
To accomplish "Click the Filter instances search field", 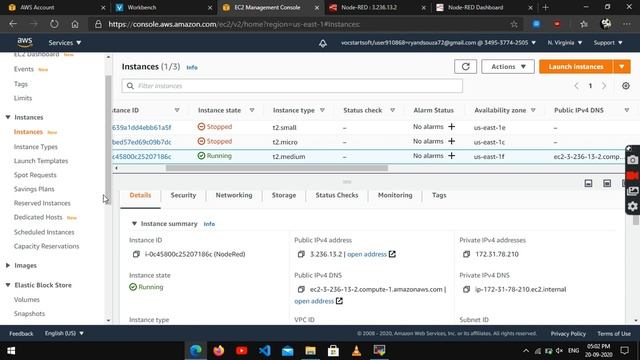I will (x=292, y=86).
